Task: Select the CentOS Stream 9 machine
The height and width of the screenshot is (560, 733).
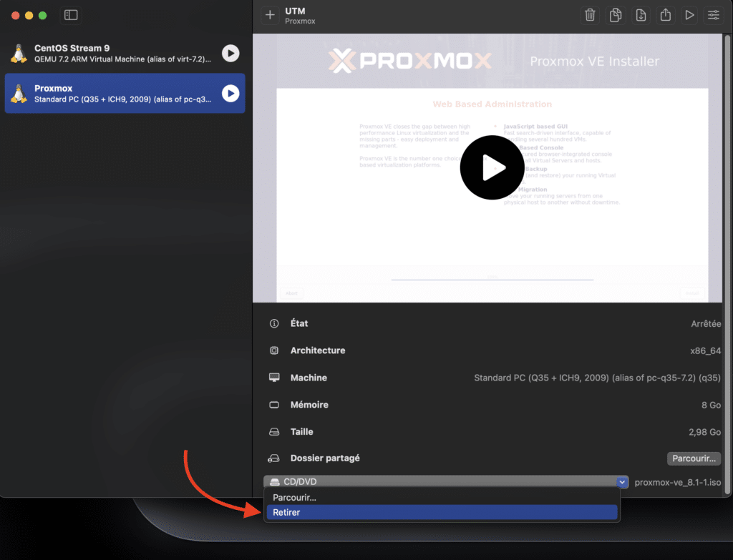Action: coord(125,53)
